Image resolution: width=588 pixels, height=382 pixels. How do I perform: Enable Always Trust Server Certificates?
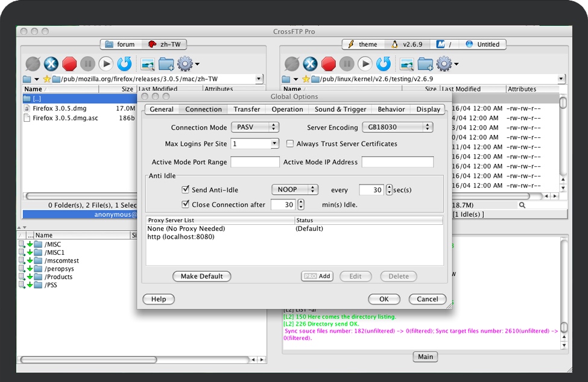290,143
